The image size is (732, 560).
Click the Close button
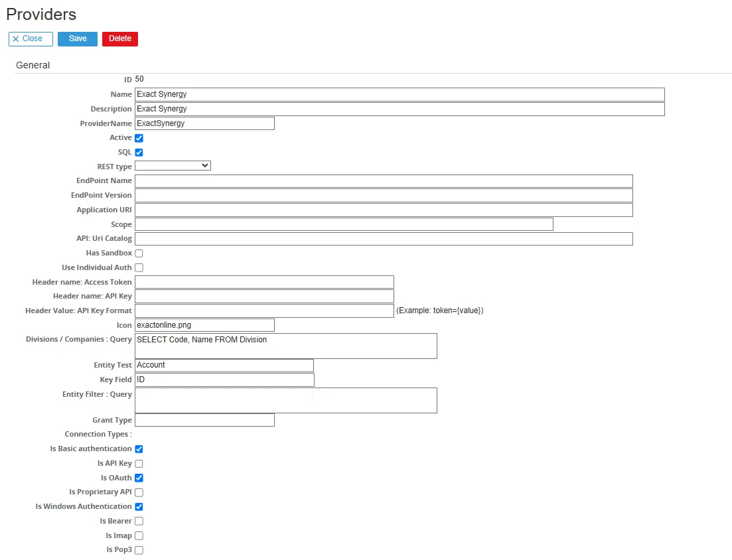pos(31,39)
